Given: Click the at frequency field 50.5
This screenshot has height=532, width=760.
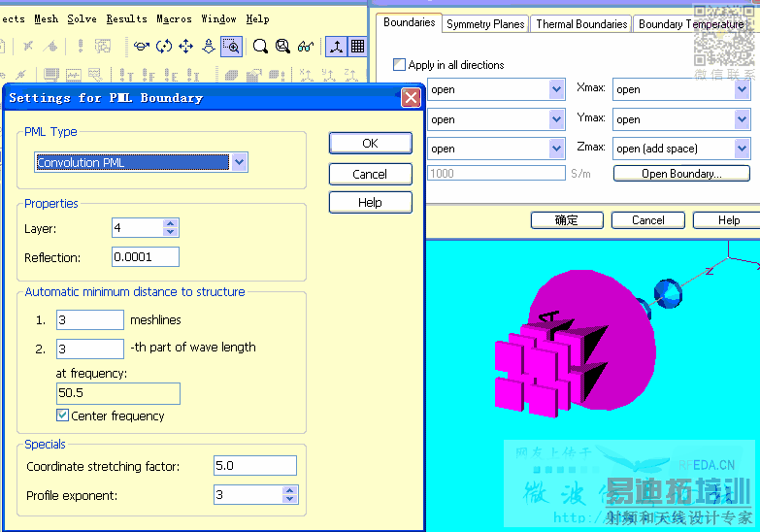Looking at the screenshot, I should coord(118,393).
